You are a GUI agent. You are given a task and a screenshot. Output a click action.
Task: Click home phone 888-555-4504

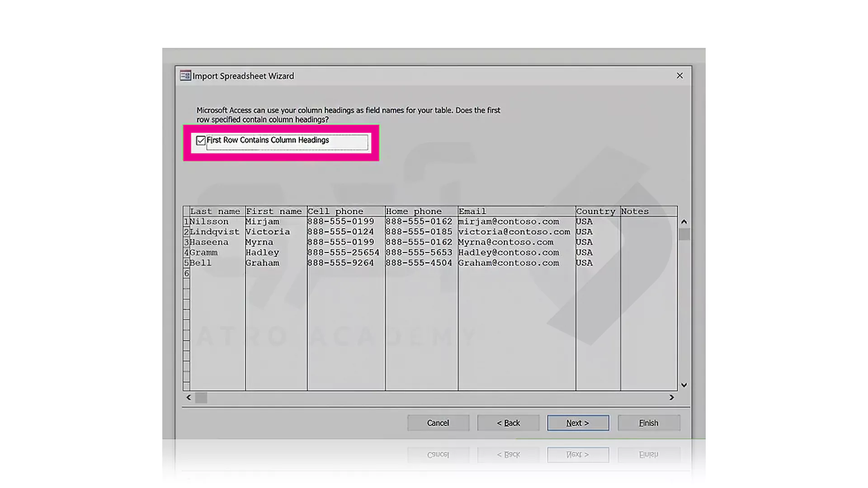(421, 263)
